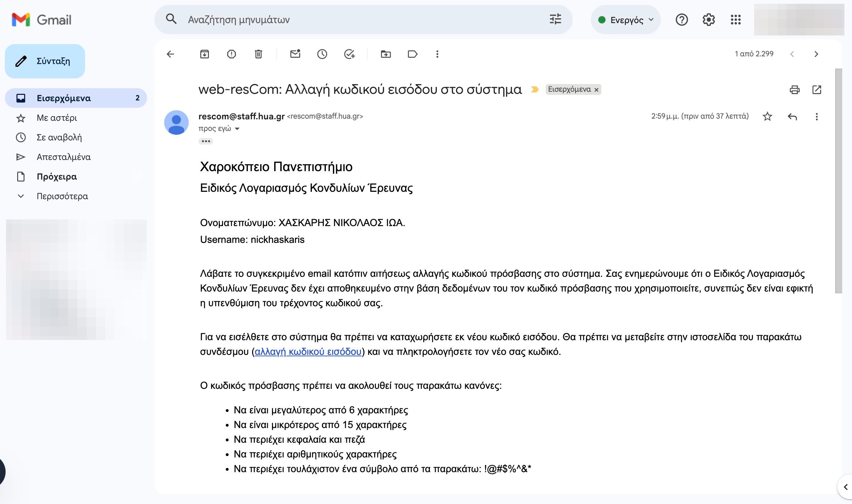Report this message as spam
852x504 pixels.
pos(231,54)
